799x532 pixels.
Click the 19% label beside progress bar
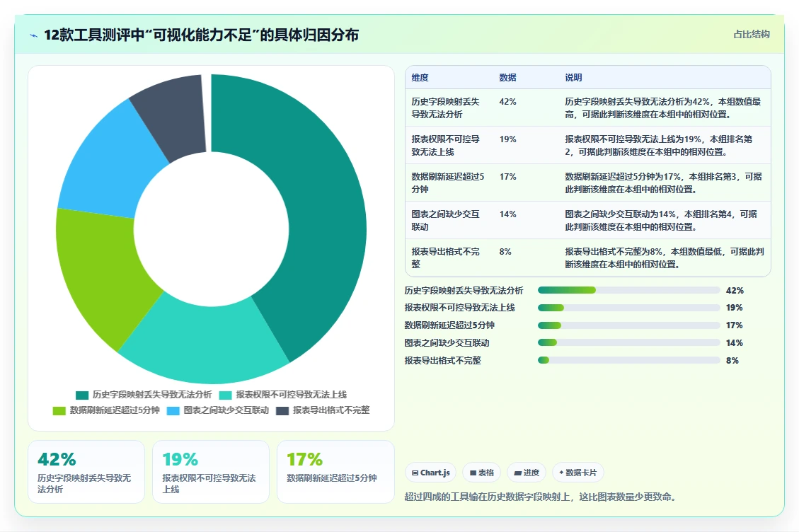[x=735, y=308]
